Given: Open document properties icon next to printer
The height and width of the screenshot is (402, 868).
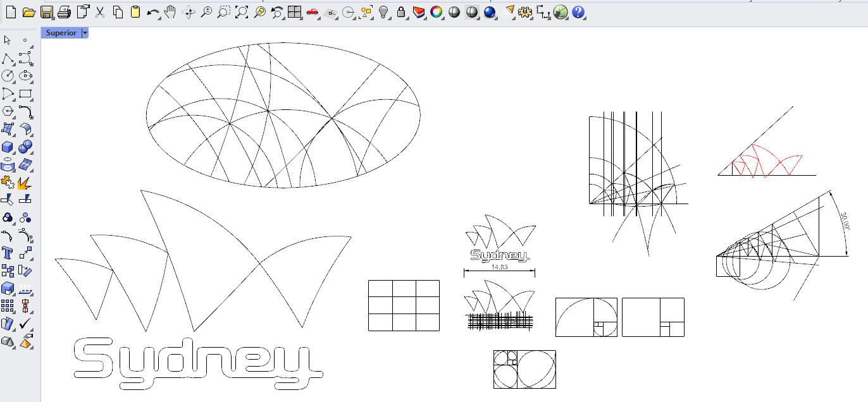Looking at the screenshot, I should [82, 12].
